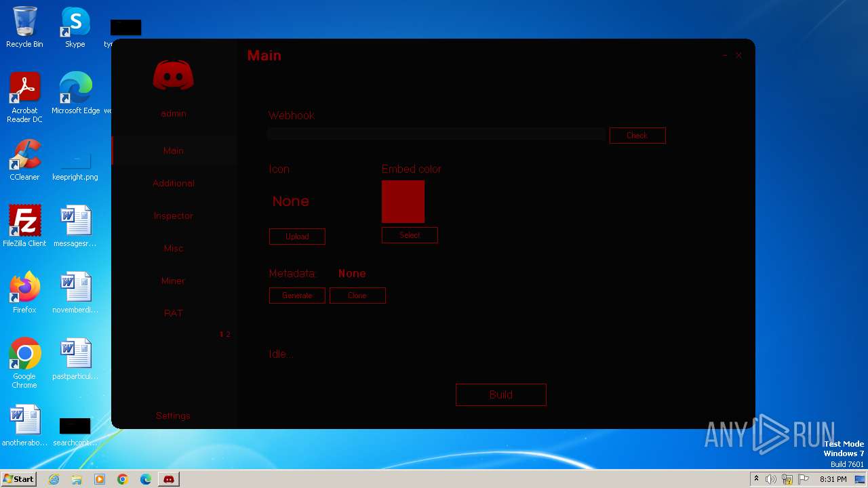Viewport: 868px width, 488px height.
Task: Select Acrobat Reader DC desktop icon
Action: click(x=24, y=98)
